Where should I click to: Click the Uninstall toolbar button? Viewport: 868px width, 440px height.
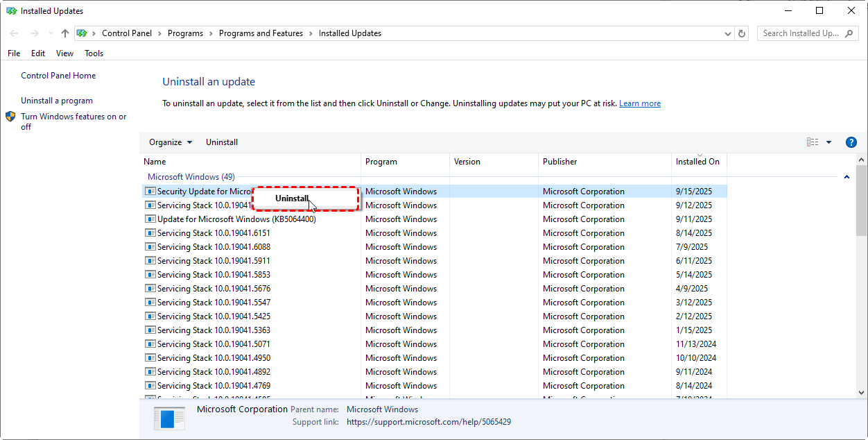(x=222, y=142)
